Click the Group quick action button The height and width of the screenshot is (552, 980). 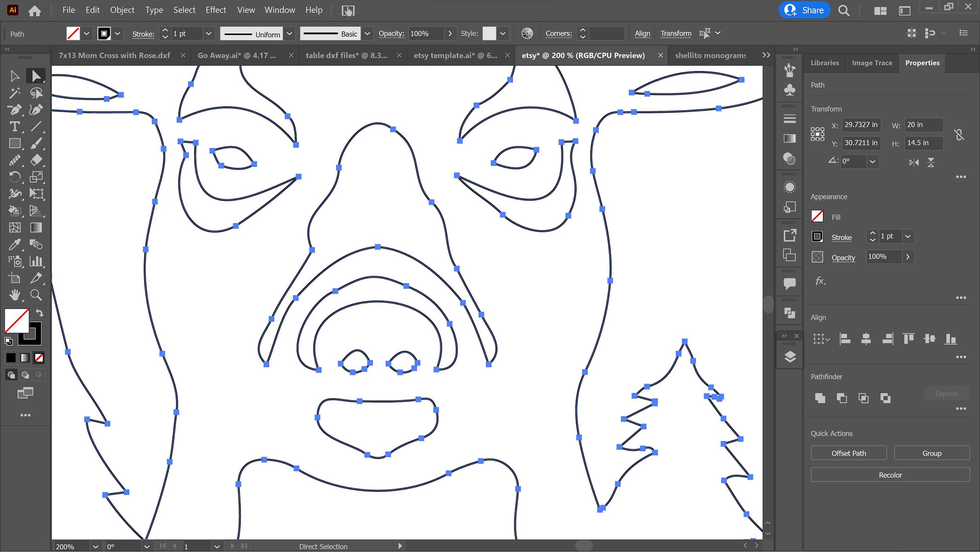932,453
